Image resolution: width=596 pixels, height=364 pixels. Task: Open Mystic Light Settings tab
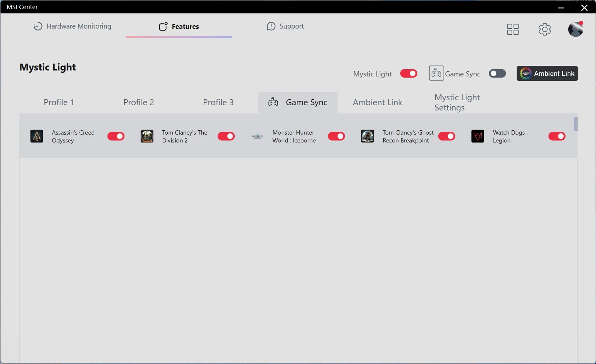(457, 102)
